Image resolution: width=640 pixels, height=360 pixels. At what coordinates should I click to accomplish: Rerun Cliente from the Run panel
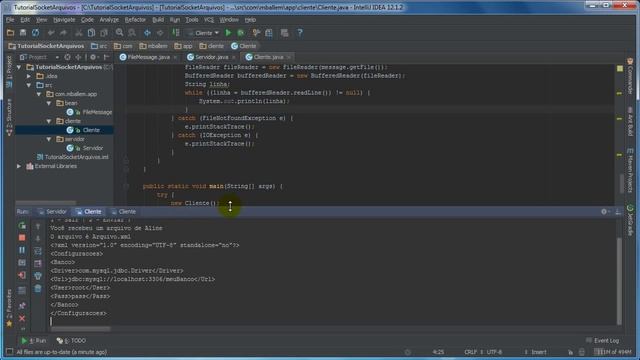pos(22,225)
